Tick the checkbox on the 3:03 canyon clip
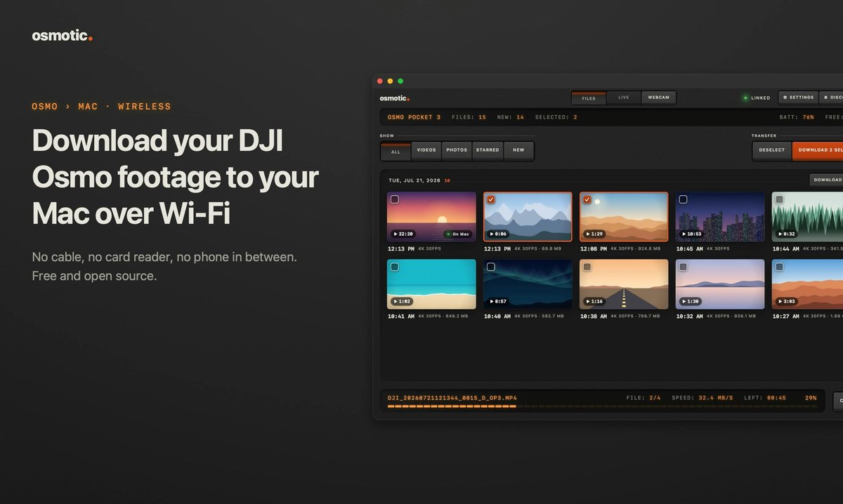 [x=779, y=267]
